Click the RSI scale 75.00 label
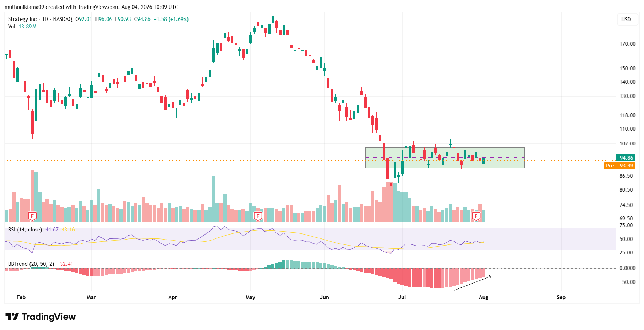Image resolution: width=644 pixels, height=330 pixels. click(x=626, y=225)
